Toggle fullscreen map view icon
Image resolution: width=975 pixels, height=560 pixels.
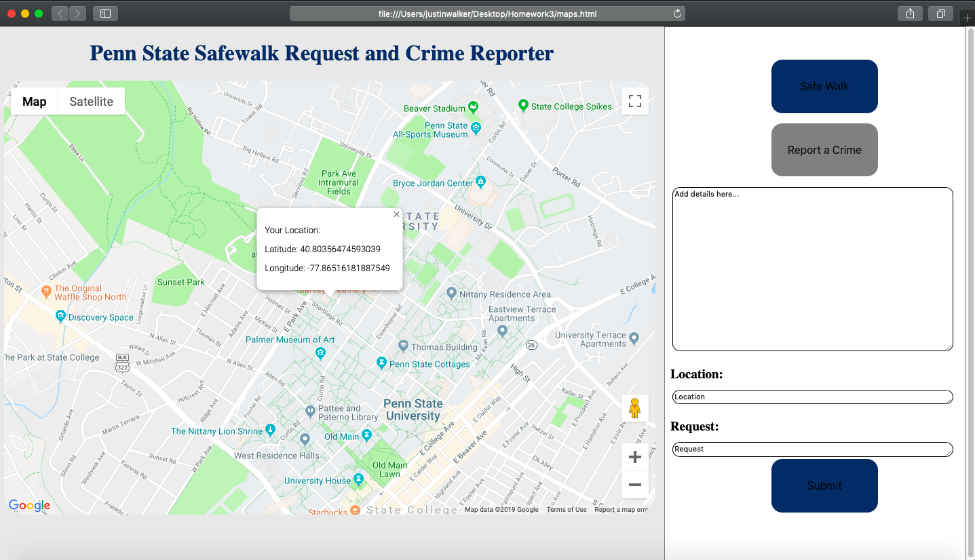(x=635, y=101)
